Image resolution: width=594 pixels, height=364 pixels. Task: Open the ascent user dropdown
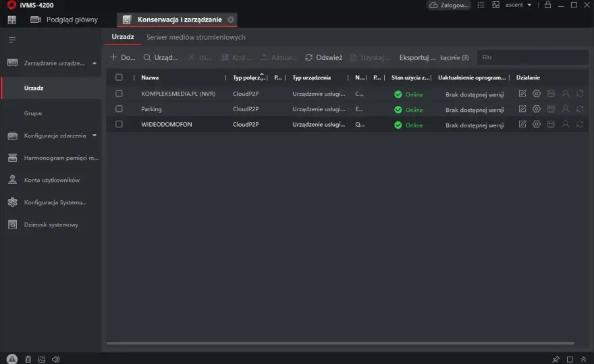tap(518, 5)
